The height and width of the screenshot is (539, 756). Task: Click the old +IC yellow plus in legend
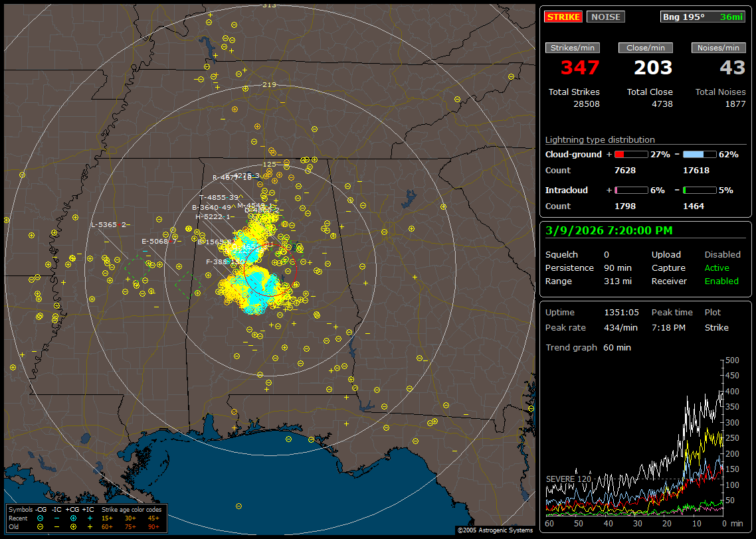coord(90,526)
